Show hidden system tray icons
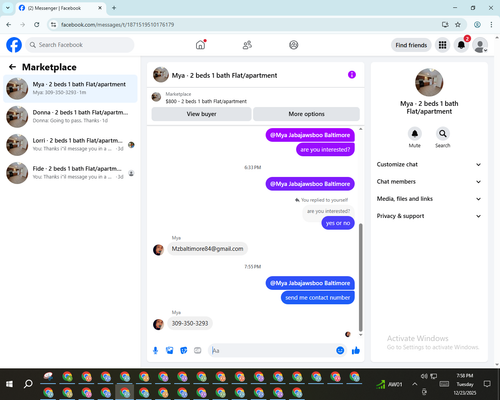This screenshot has height=400, width=500. point(414,384)
